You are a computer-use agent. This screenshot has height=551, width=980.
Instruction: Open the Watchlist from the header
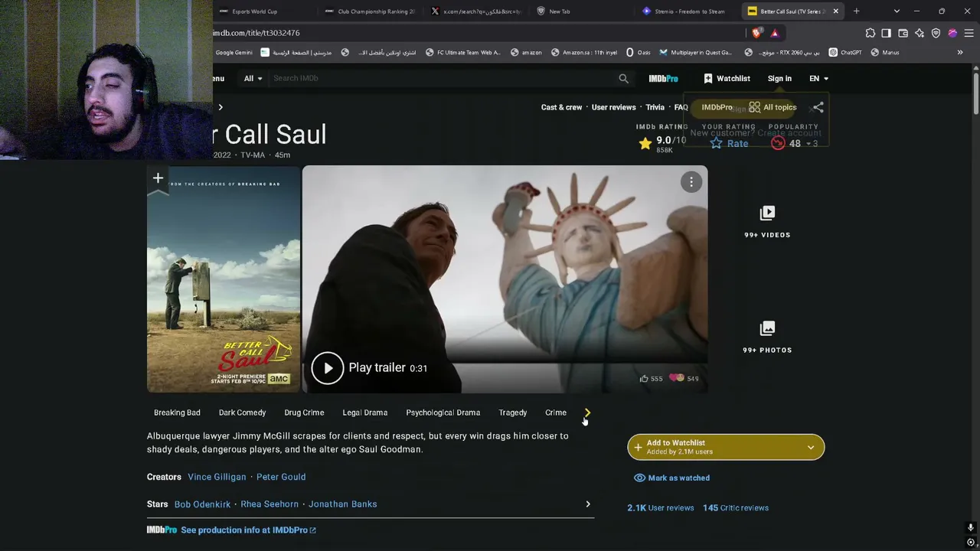coord(727,78)
